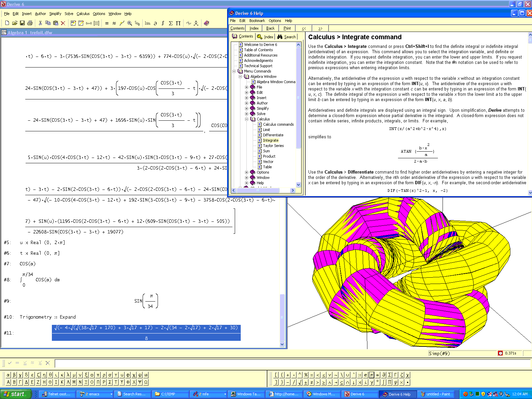Screen dimensions: 532x399
Task: Click the Approximate (≈) toolbar icon
Action: pyautogui.click(x=114, y=23)
